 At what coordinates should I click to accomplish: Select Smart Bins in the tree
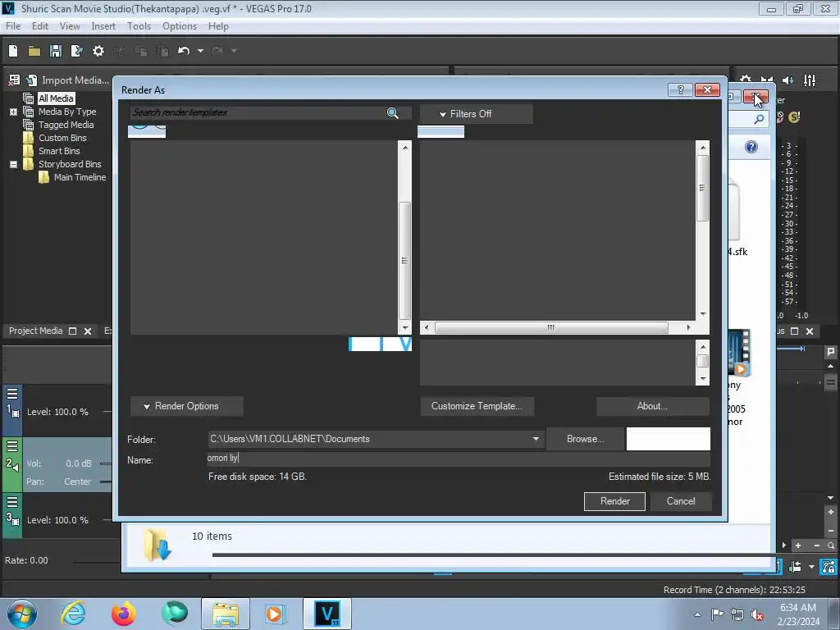[59, 151]
